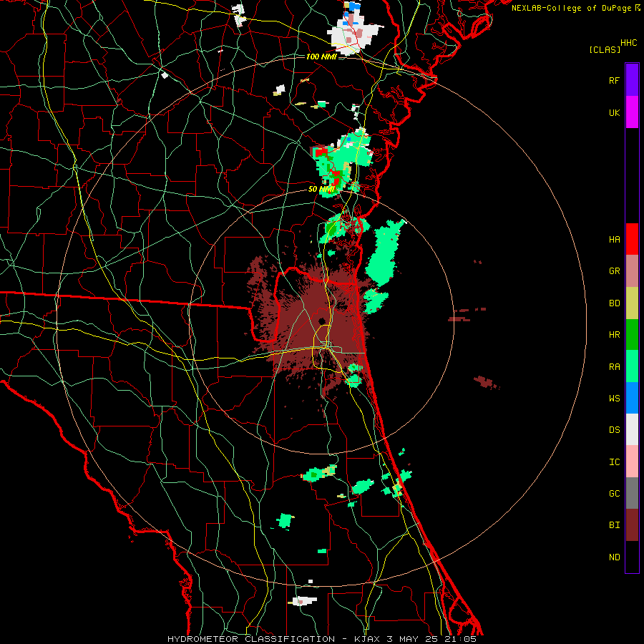Click the blue WS wet snow swatch

click(x=632, y=398)
